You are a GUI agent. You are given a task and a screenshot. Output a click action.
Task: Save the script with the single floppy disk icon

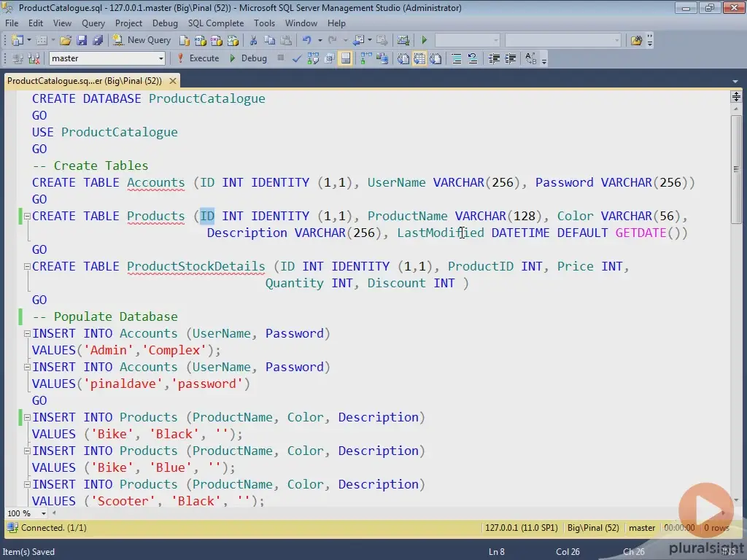point(82,41)
